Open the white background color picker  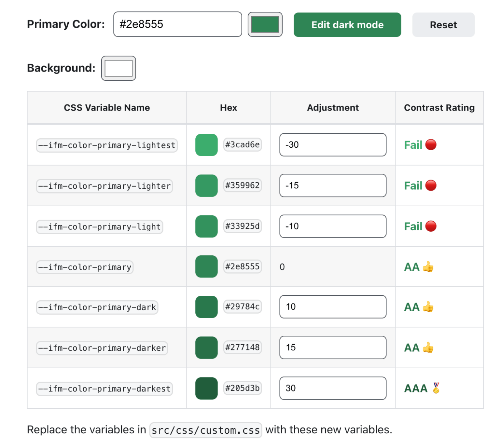point(118,68)
